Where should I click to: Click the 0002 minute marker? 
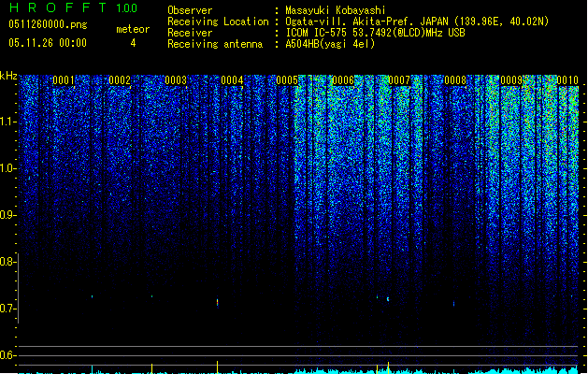(x=120, y=80)
